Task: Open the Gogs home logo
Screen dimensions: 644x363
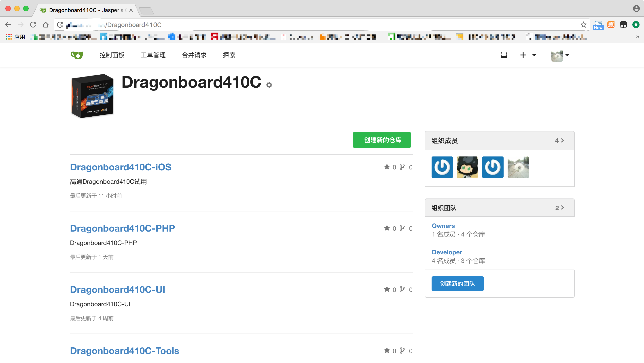Action: [77, 55]
